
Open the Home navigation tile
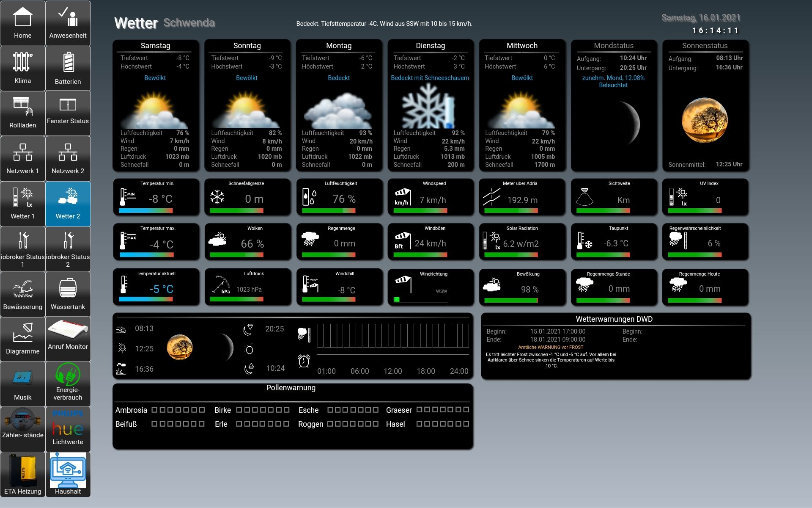(23, 23)
